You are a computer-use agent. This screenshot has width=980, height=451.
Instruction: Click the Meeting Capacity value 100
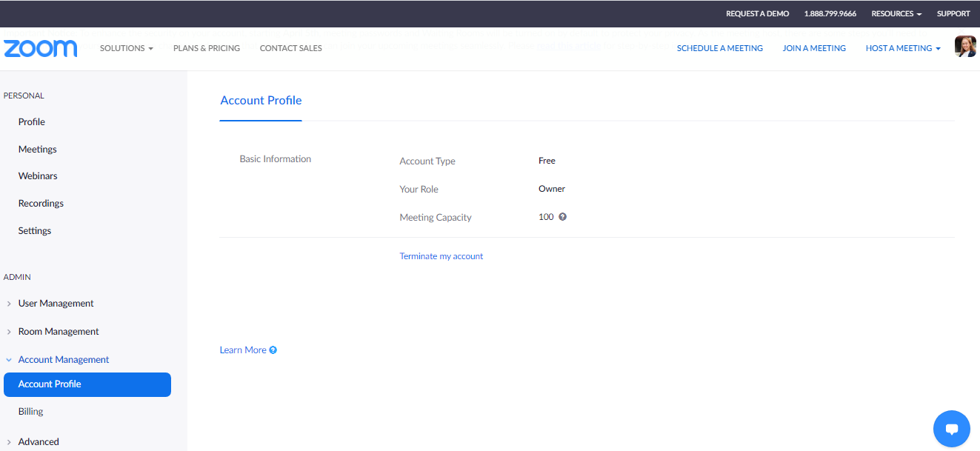546,217
